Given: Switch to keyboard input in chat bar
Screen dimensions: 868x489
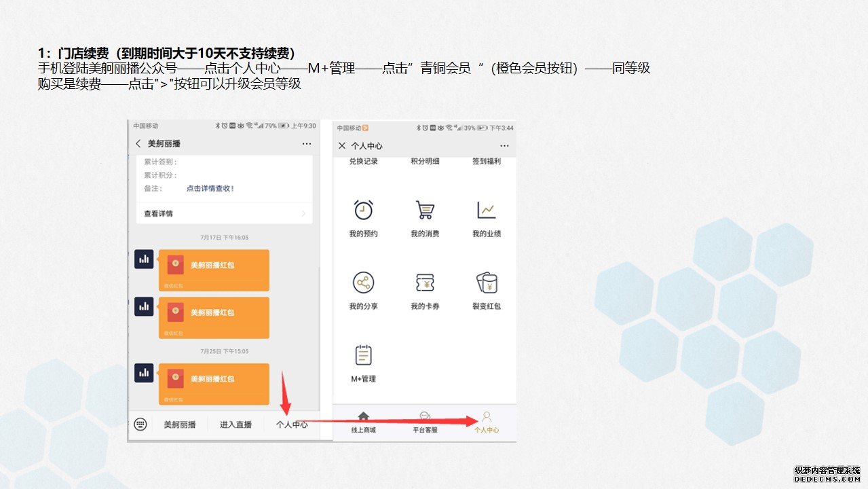Looking at the screenshot, I should click(x=140, y=424).
